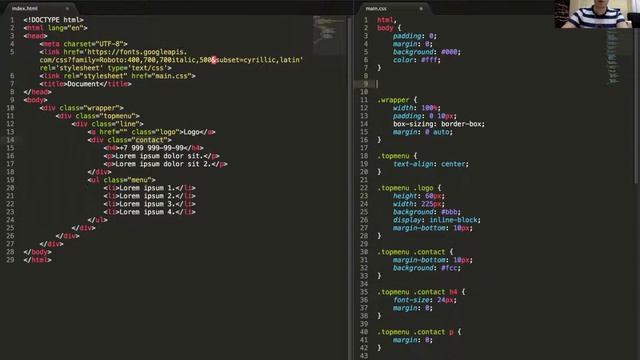Click the 'href="main.css"' stylesheet link line
The height and width of the screenshot is (360, 640).
pyautogui.click(x=118, y=76)
